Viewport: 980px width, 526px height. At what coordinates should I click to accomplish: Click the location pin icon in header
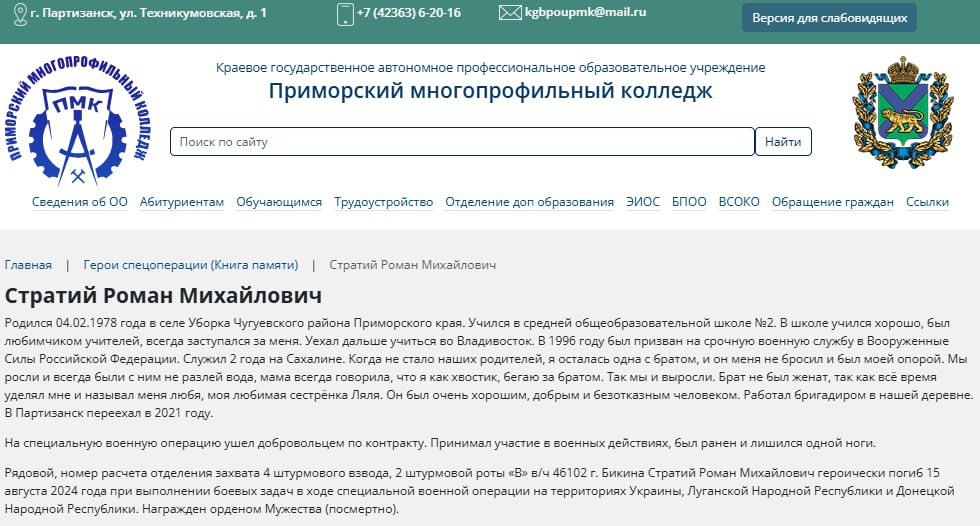click(x=18, y=13)
